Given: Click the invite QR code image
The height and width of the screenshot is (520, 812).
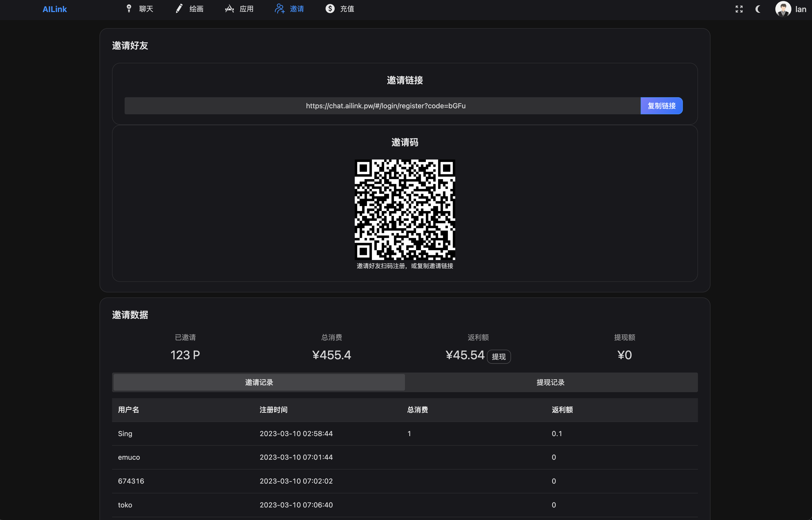Looking at the screenshot, I should 405,210.
